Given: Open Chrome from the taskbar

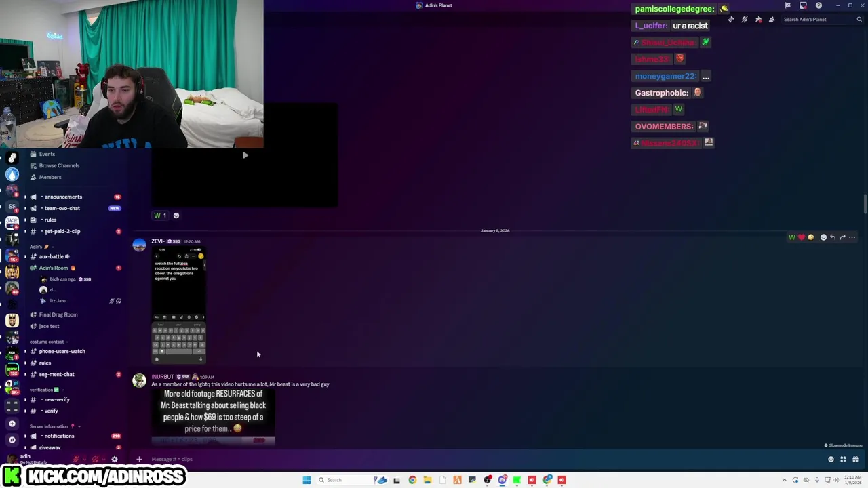Looking at the screenshot, I should 412,480.
